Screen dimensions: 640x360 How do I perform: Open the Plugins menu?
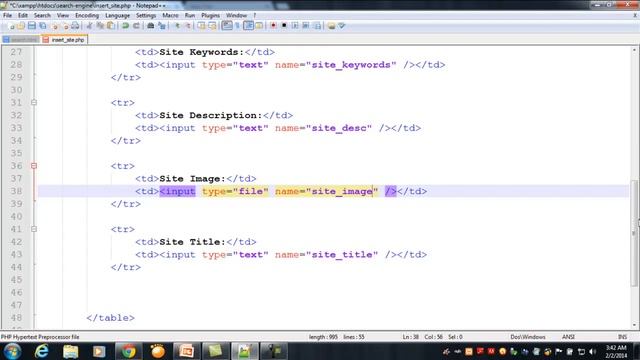click(210, 16)
